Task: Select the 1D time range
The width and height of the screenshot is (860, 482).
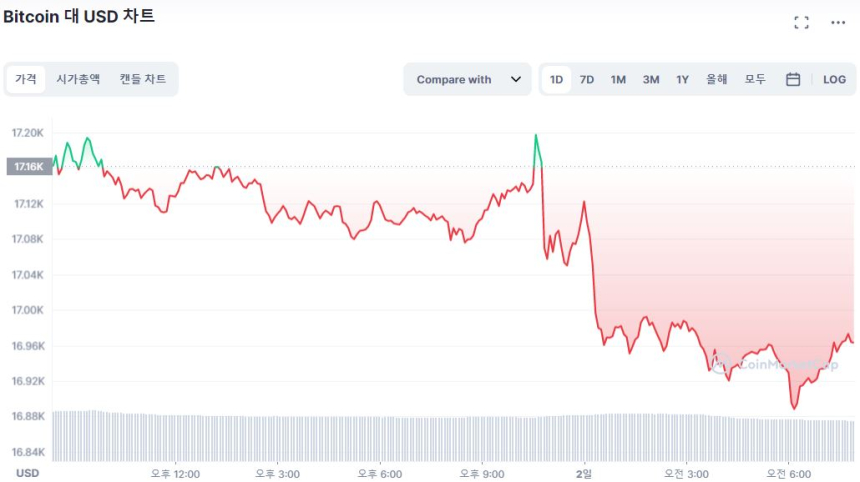Action: pyautogui.click(x=557, y=80)
